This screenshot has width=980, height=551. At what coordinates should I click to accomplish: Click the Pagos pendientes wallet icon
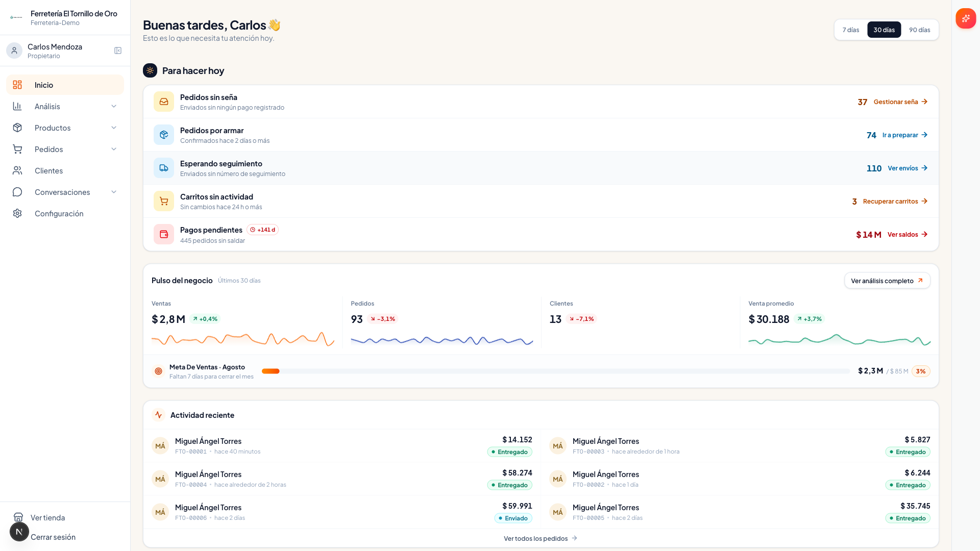click(164, 234)
